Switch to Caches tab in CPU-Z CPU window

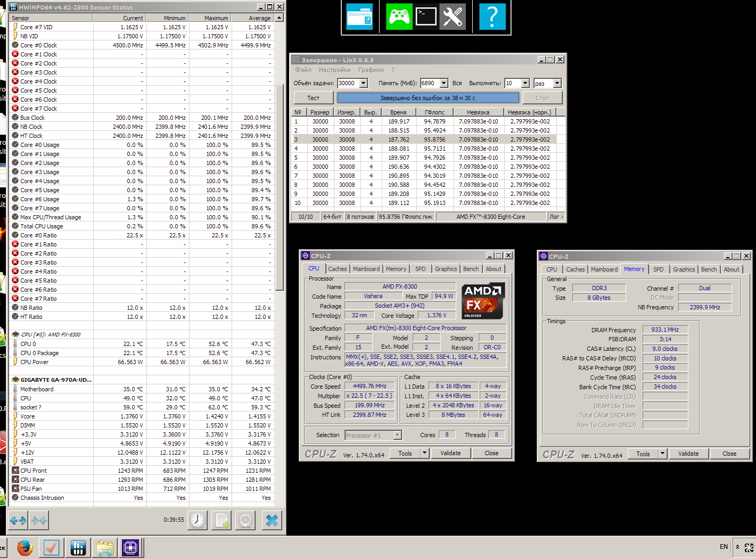point(337,269)
